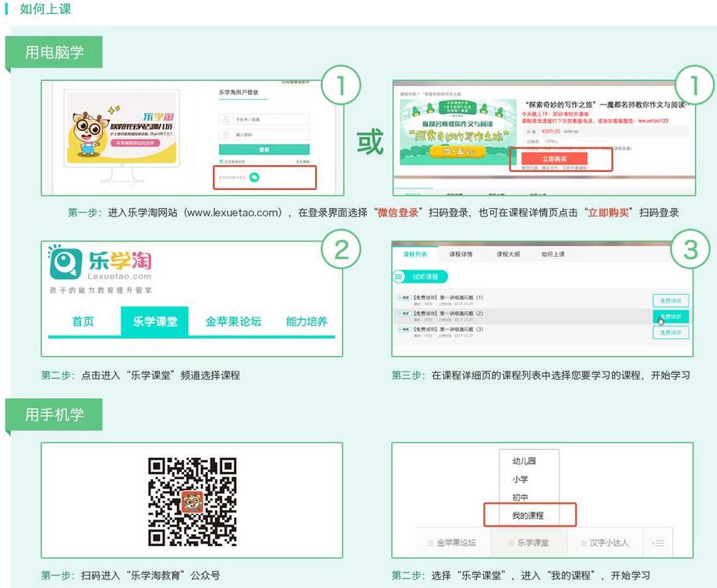The width and height of the screenshot is (717, 588).
Task: Click the green circled number 2 badge
Action: coord(340,250)
